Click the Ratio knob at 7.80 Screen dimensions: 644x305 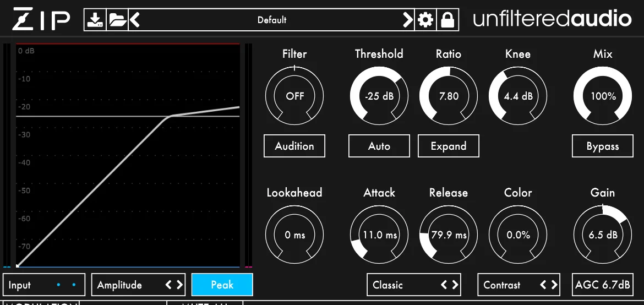coord(449,96)
